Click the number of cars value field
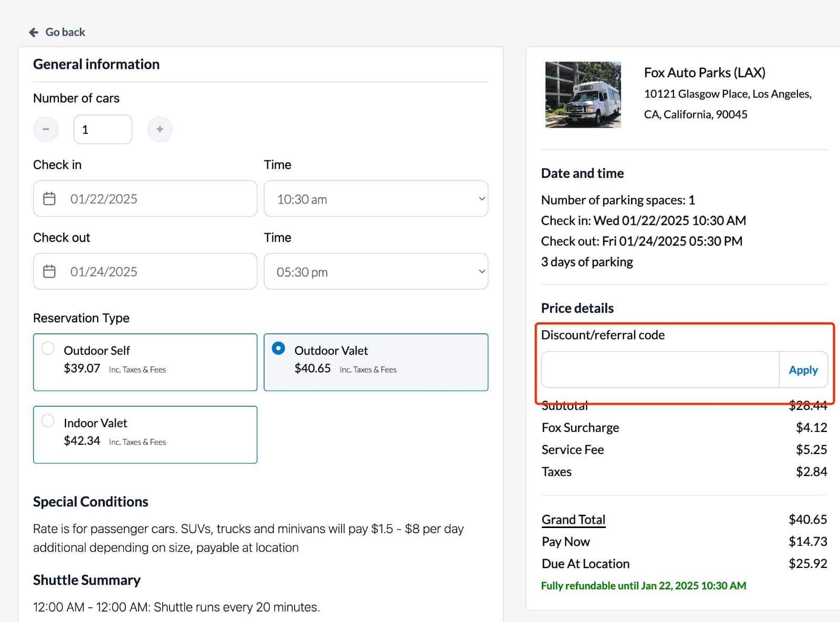Image resolution: width=840 pixels, height=622 pixels. [102, 129]
